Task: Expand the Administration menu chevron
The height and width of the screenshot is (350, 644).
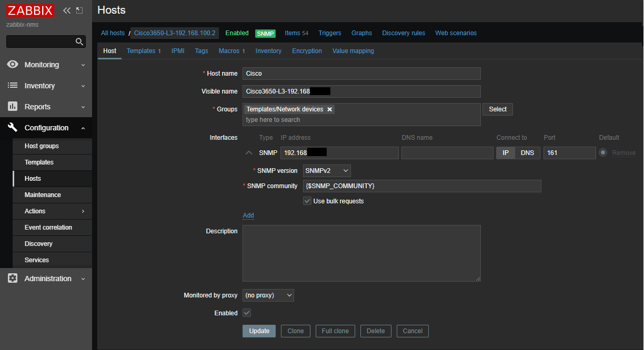Action: click(83, 279)
